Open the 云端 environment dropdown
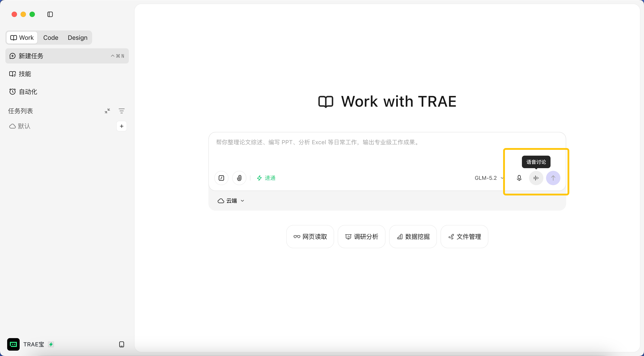This screenshot has width=644, height=356. (231, 201)
